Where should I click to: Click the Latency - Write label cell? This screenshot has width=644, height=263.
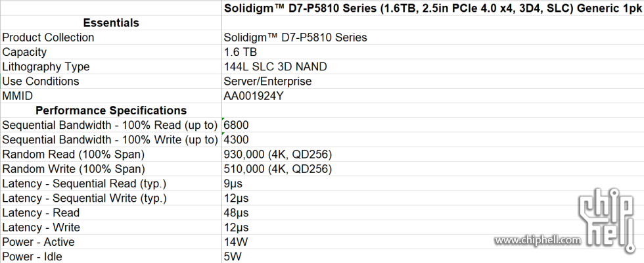coord(111,227)
